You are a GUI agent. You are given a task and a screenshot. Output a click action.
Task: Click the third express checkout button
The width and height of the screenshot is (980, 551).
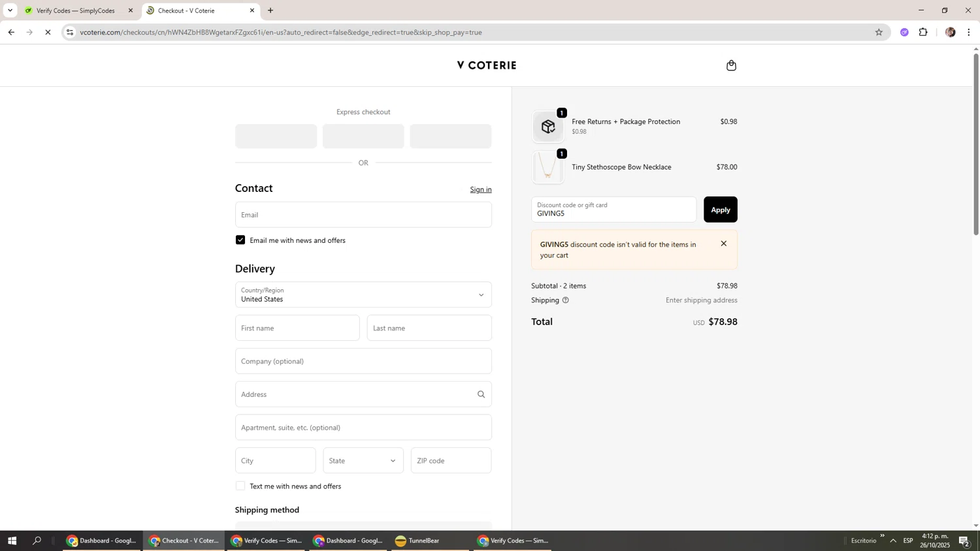coord(451,136)
